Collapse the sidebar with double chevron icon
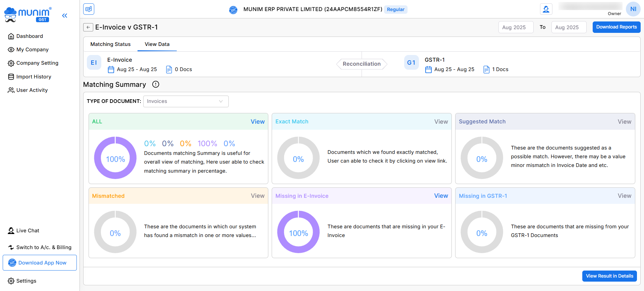 tap(65, 15)
